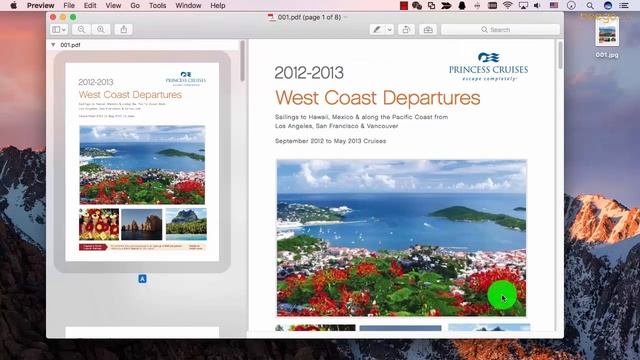Image resolution: width=640 pixels, height=360 pixels.
Task: Click the QQ penguin menu bar icon
Action: pos(462,5)
